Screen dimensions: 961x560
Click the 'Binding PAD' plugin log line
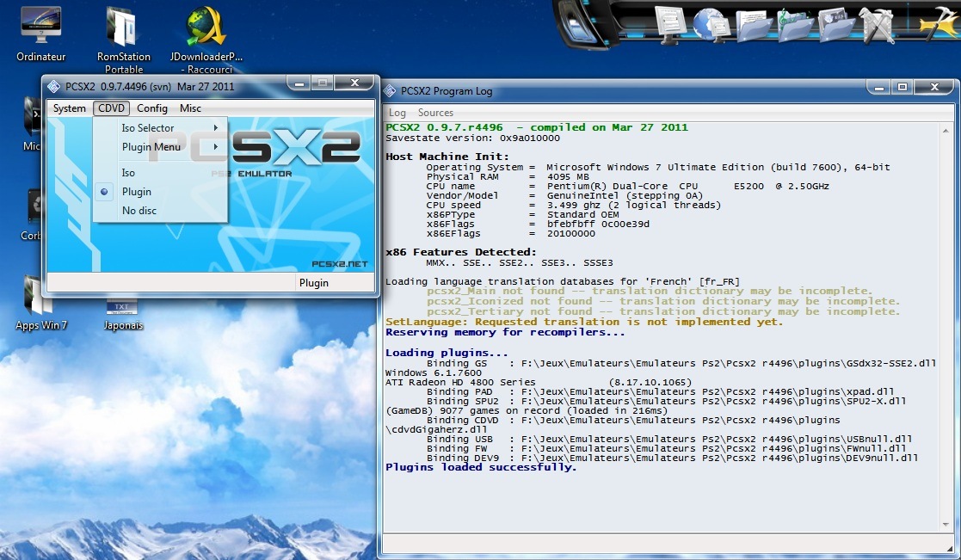click(x=660, y=392)
